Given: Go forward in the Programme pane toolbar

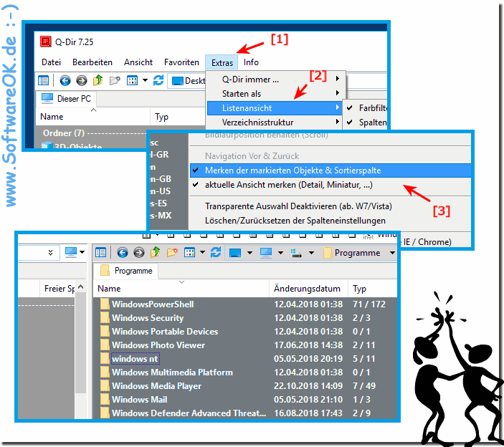Looking at the screenshot, I should coord(139,253).
